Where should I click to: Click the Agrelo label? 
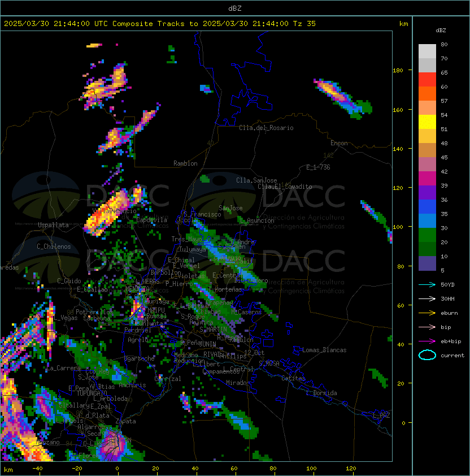[x=138, y=340]
